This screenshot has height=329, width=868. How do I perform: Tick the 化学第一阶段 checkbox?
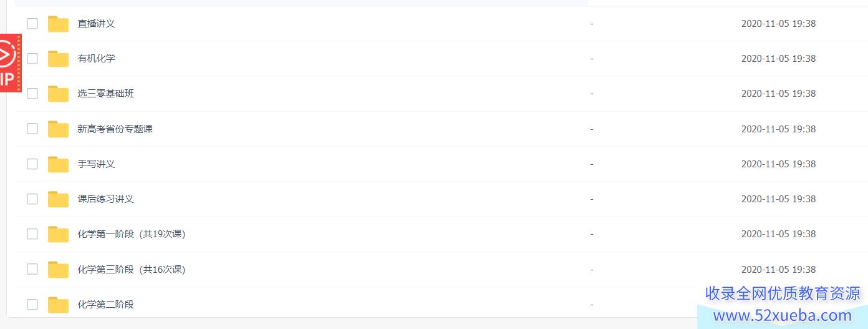click(32, 234)
